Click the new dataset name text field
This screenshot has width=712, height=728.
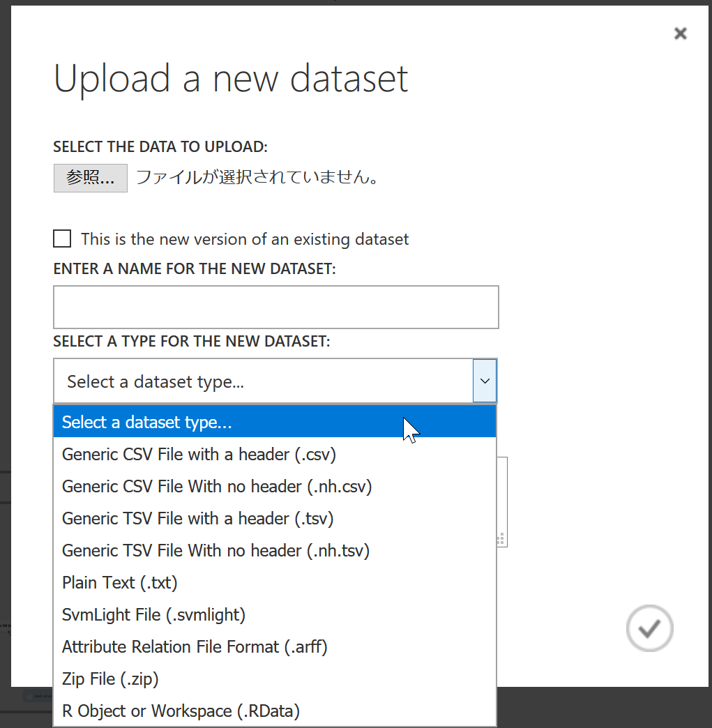276,307
